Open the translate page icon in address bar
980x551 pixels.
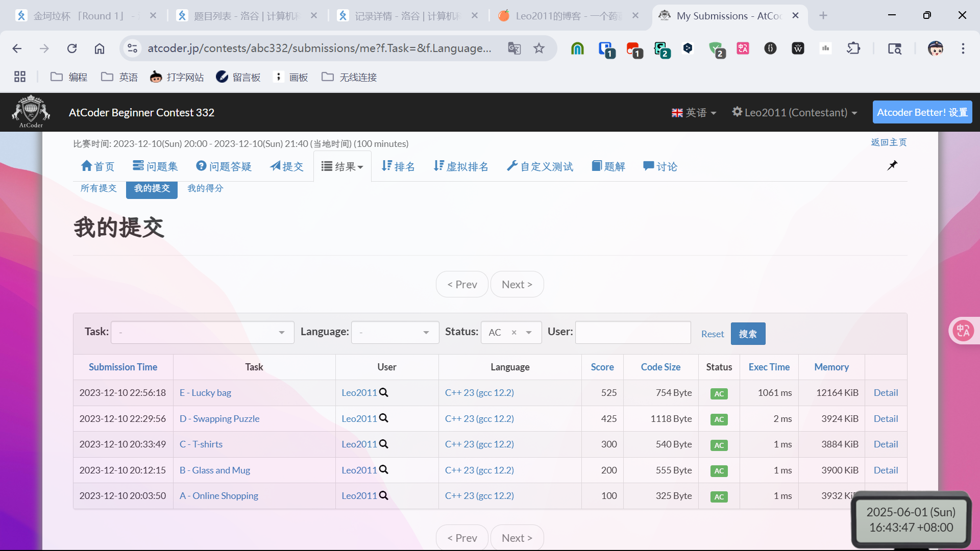click(514, 48)
